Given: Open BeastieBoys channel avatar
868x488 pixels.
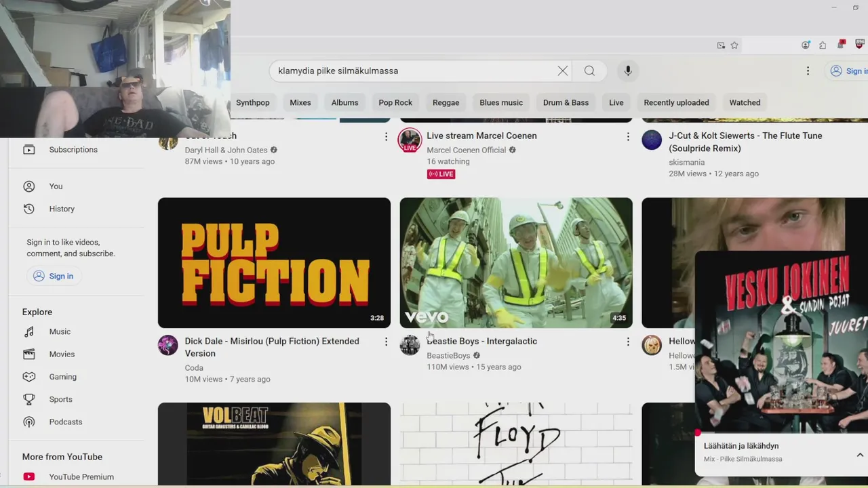Looking at the screenshot, I should point(410,345).
